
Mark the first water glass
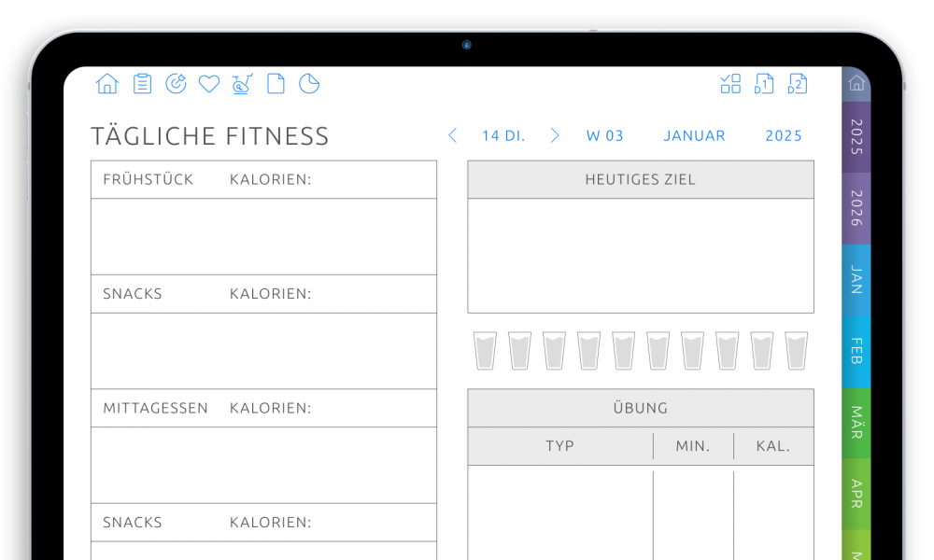485,351
